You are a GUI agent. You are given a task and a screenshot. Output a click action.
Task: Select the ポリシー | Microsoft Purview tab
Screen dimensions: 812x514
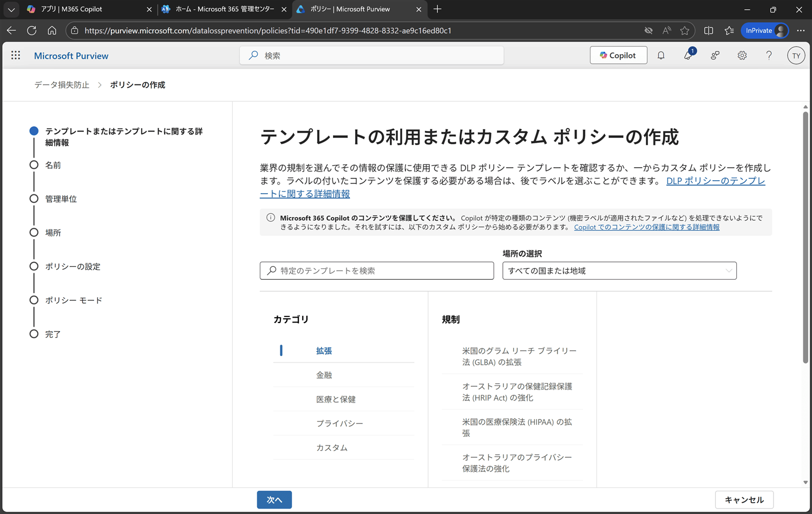359,9
